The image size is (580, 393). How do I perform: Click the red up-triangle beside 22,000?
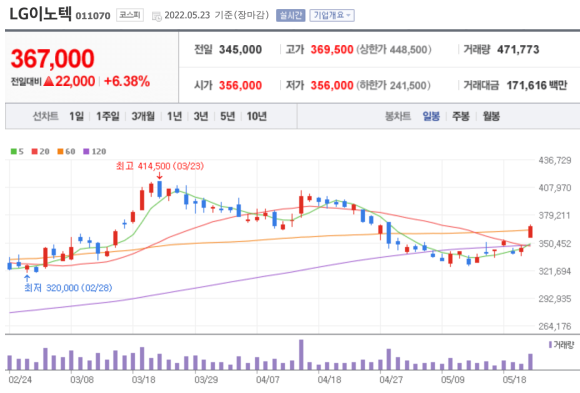(x=49, y=81)
